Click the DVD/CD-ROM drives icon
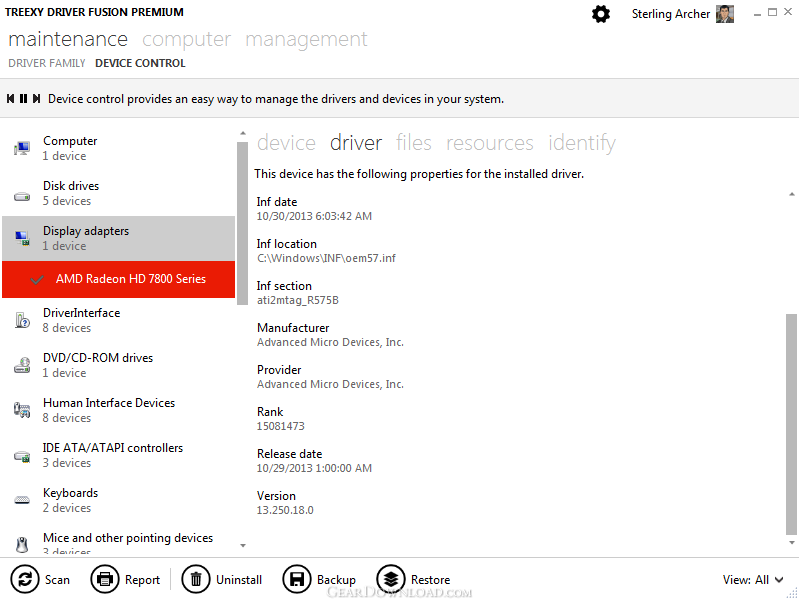The width and height of the screenshot is (799, 600). pos(22,365)
